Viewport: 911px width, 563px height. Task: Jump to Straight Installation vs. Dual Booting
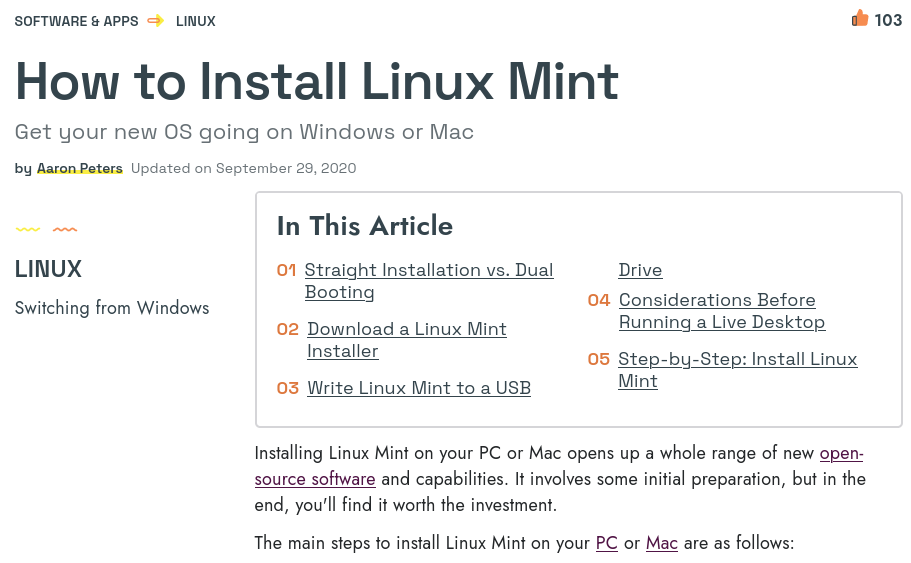click(429, 281)
